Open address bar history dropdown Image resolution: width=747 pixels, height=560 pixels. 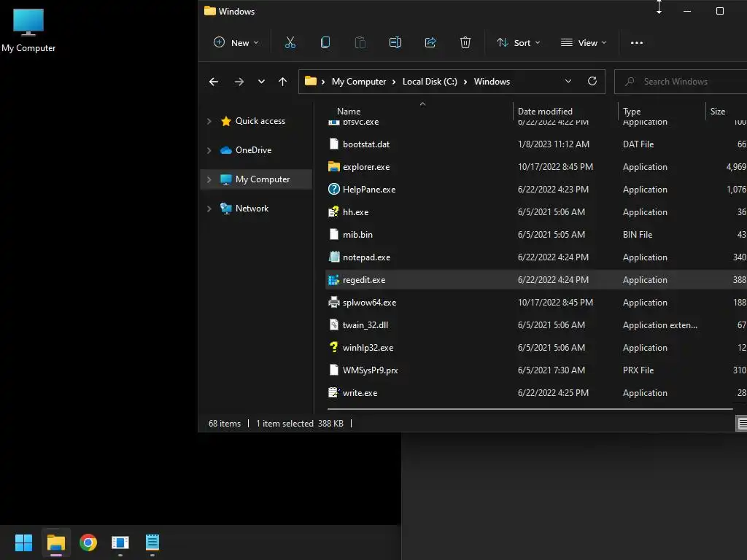(x=568, y=81)
